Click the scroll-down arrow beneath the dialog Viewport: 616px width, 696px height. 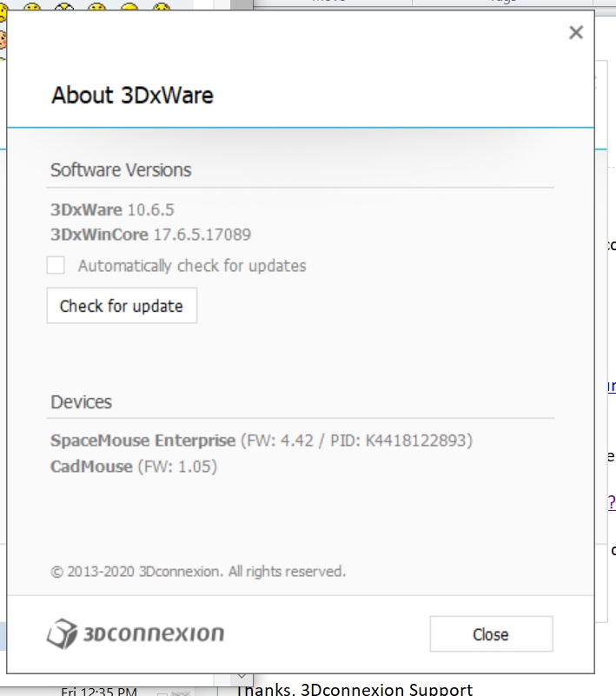[242, 677]
